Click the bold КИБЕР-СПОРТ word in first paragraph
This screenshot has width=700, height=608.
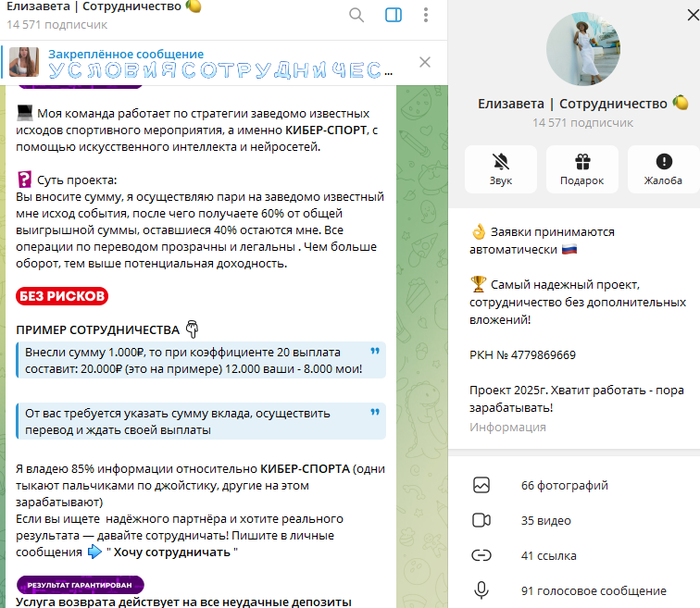[x=326, y=130]
